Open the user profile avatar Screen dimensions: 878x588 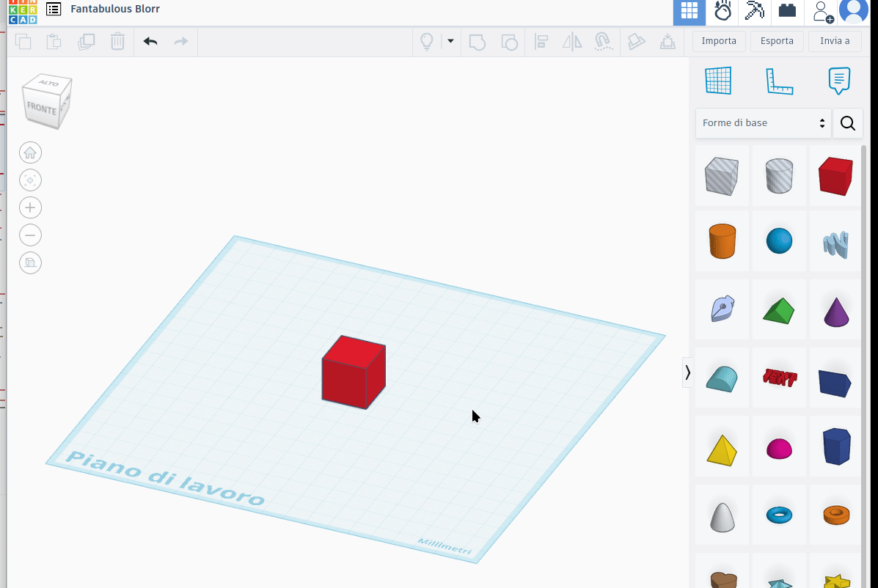click(853, 11)
